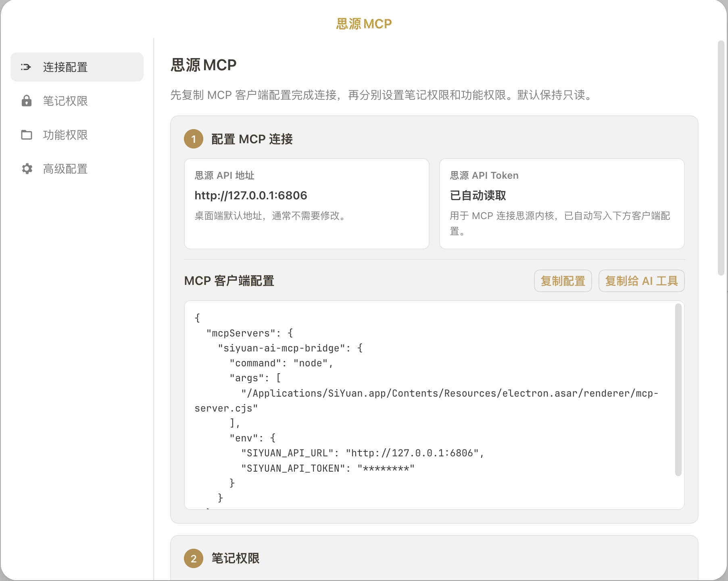Click the code block's vertical scrollbar
The image size is (728, 581).
(678, 390)
